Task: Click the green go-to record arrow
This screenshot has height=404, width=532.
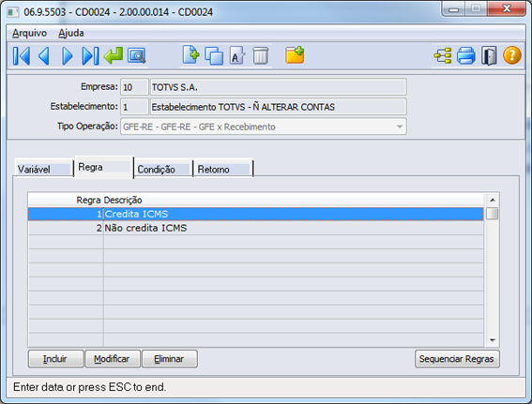Action: tap(114, 55)
